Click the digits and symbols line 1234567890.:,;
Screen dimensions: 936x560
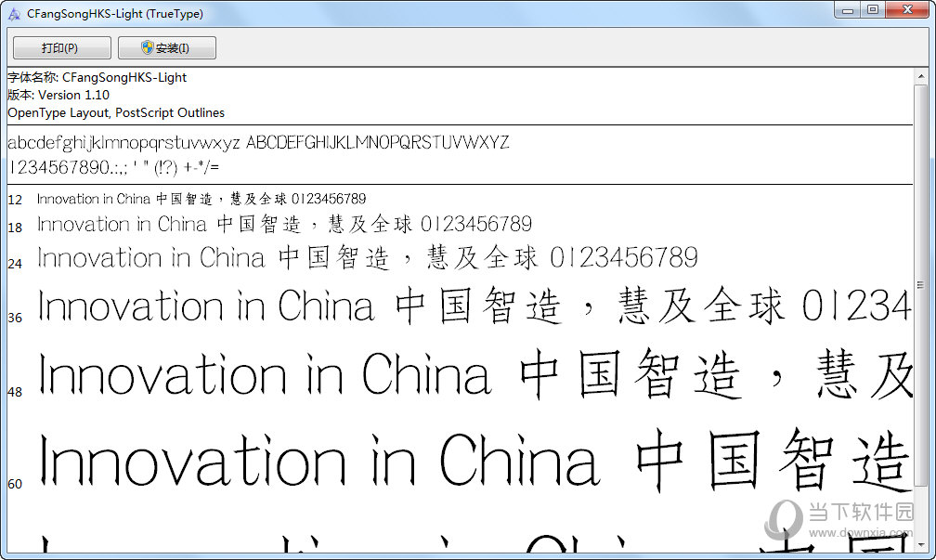pos(113,167)
